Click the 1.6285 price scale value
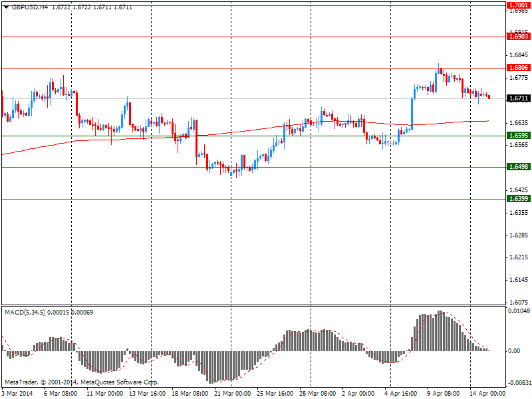 pyautogui.click(x=519, y=235)
